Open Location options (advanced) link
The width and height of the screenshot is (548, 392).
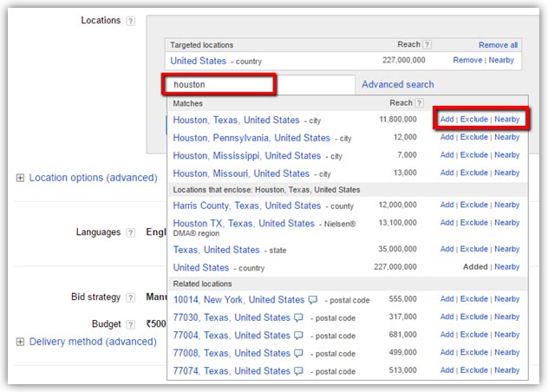click(94, 178)
